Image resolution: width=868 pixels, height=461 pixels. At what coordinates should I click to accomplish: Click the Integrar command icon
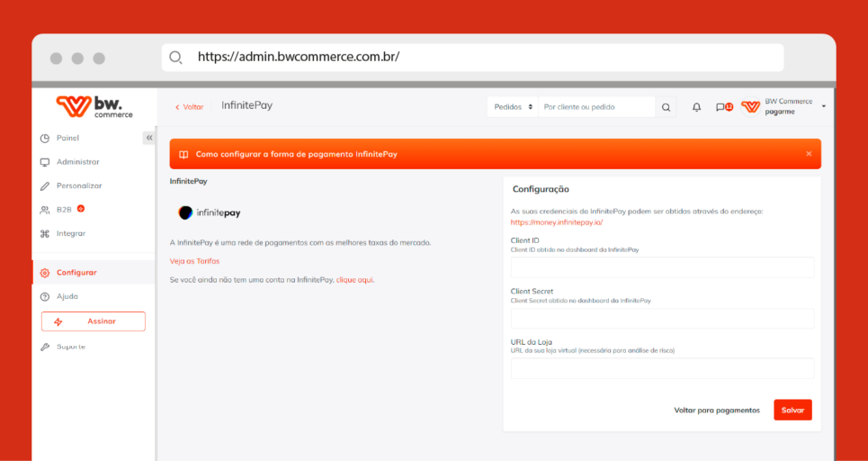point(45,234)
